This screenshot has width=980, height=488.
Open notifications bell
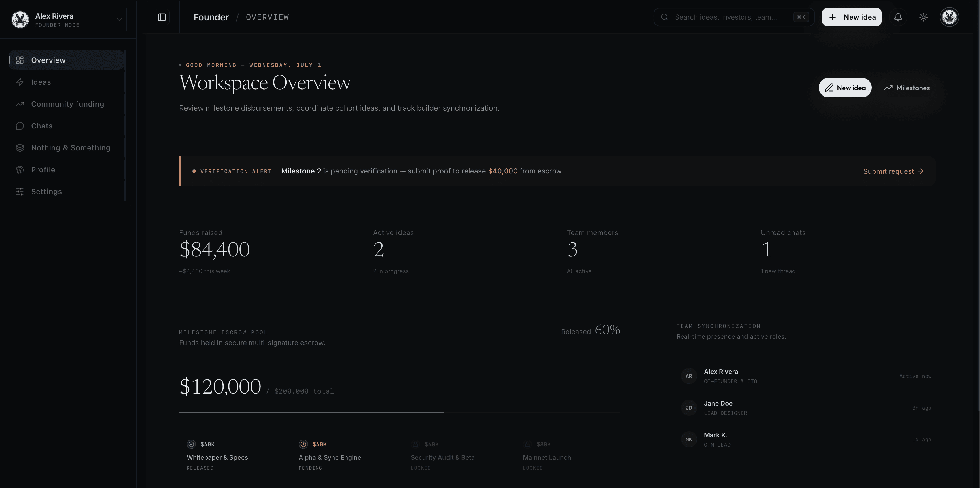898,17
